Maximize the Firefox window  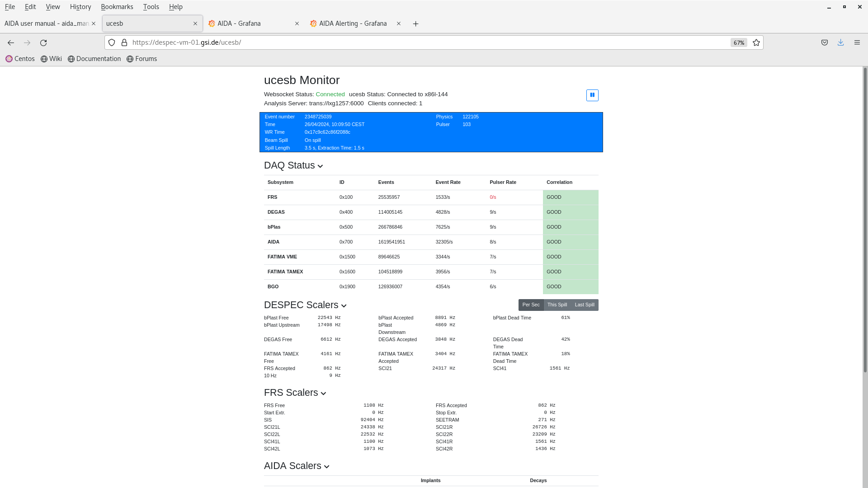pyautogui.click(x=844, y=7)
